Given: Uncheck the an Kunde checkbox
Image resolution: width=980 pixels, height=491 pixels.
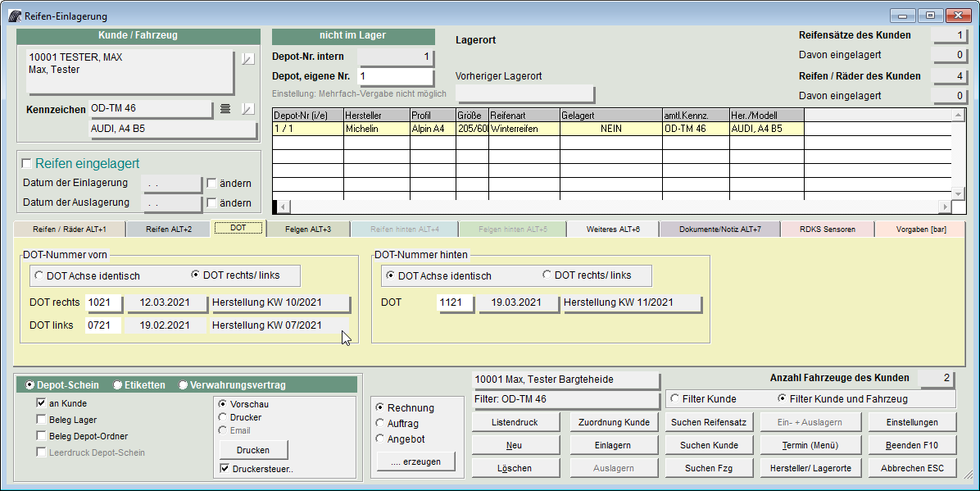Looking at the screenshot, I should [41, 403].
